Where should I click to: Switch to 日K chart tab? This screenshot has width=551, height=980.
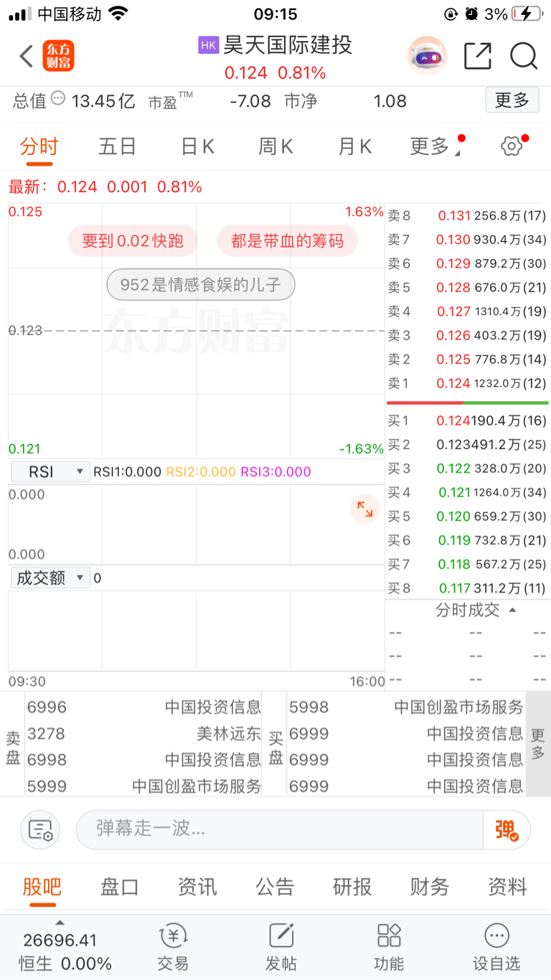click(x=197, y=147)
